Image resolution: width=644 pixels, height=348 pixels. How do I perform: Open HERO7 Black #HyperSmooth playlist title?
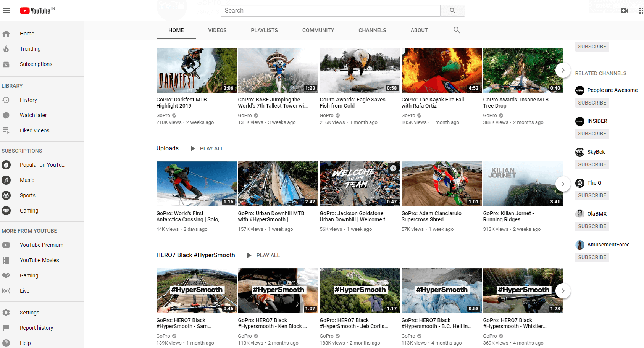click(x=195, y=255)
